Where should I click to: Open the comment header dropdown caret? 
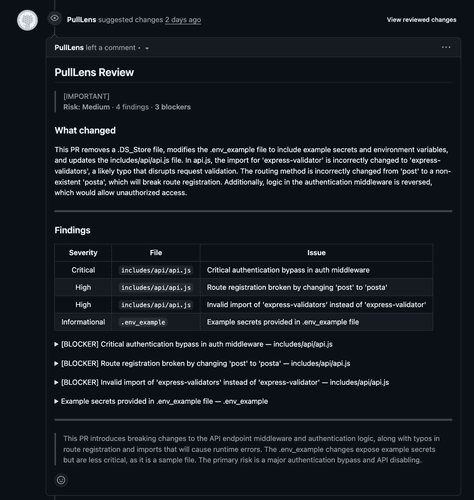pos(147,48)
